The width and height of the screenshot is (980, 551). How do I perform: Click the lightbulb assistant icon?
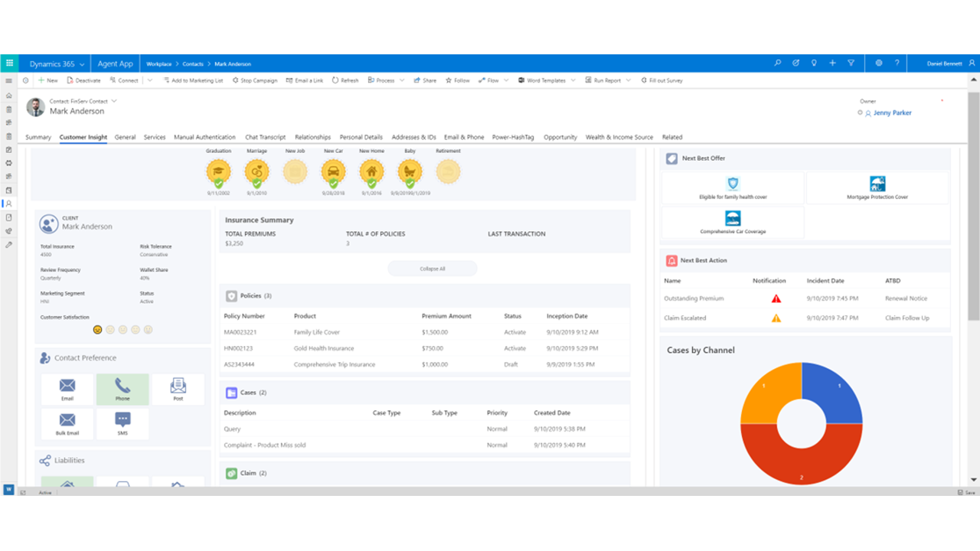click(x=814, y=64)
